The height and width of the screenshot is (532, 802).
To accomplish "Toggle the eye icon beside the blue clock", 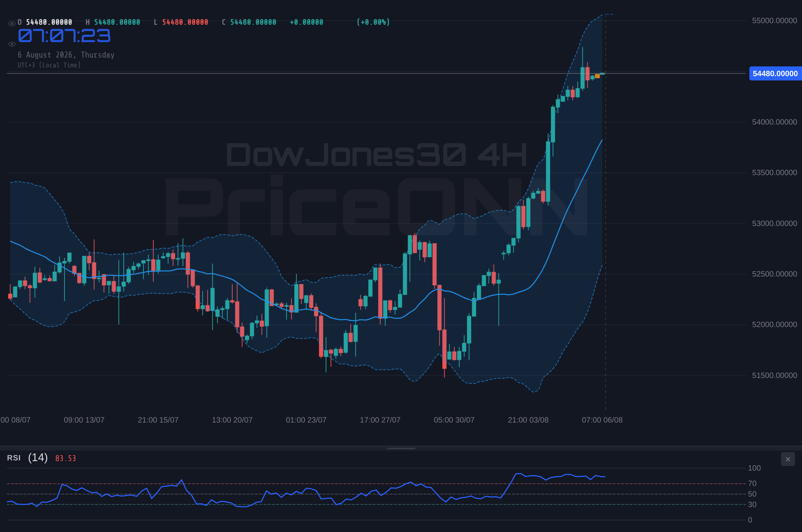I will (x=12, y=44).
